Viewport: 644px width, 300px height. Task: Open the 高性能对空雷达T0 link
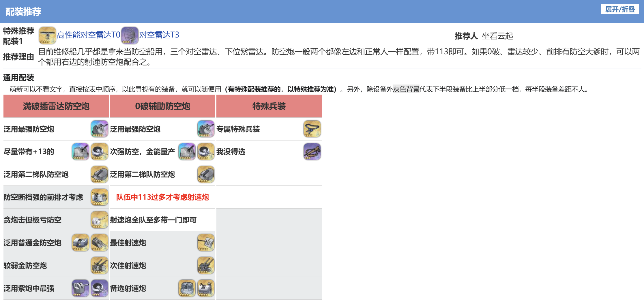pyautogui.click(x=88, y=35)
